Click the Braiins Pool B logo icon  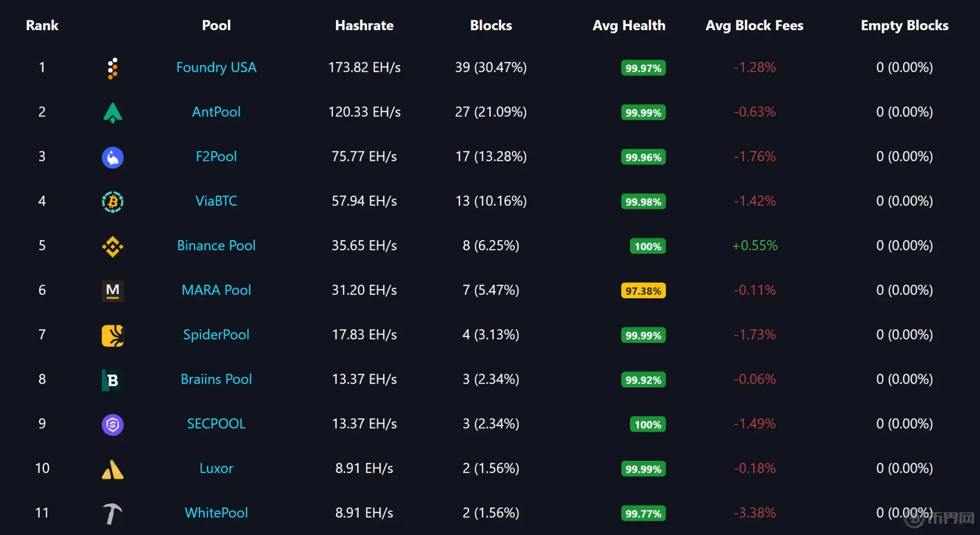pyautogui.click(x=113, y=380)
